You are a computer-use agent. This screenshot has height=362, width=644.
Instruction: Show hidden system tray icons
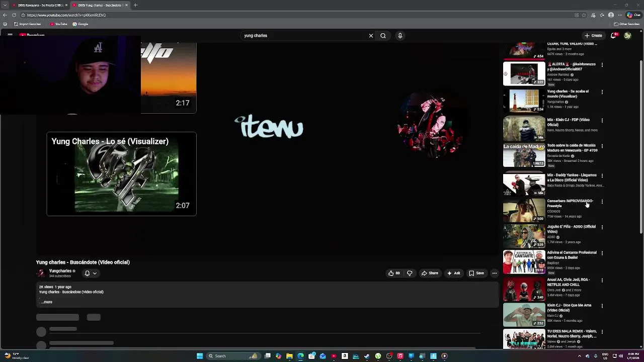pos(579,356)
